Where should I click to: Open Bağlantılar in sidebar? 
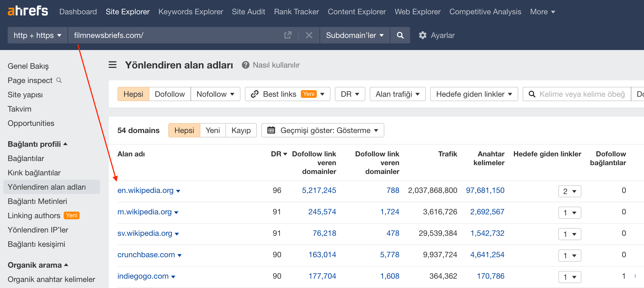point(26,158)
